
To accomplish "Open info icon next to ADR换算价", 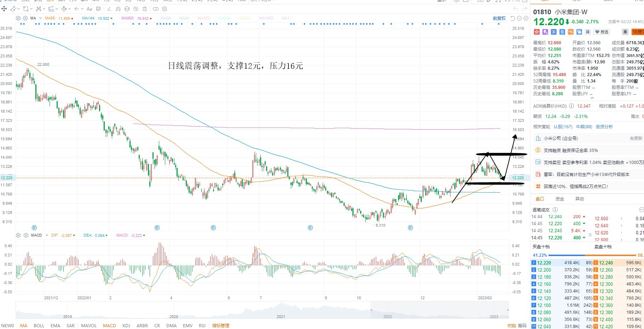I will pos(571,106).
